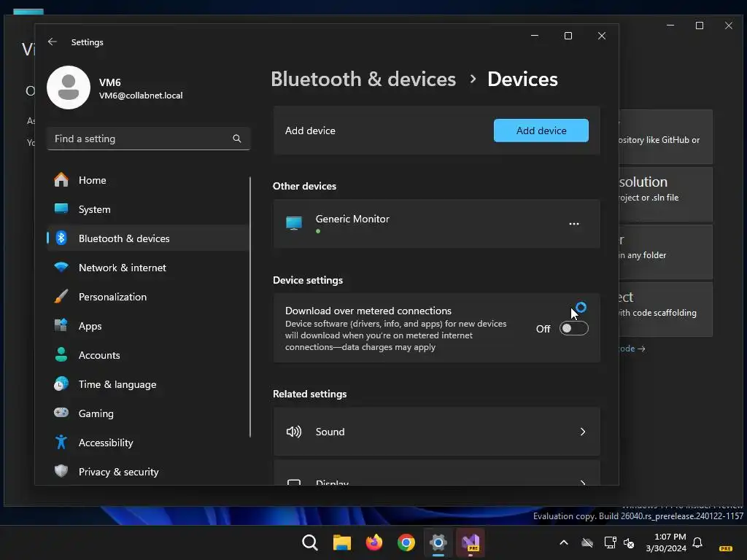The height and width of the screenshot is (560, 747).
Task: Open Accounts settings category
Action: [x=149, y=355]
